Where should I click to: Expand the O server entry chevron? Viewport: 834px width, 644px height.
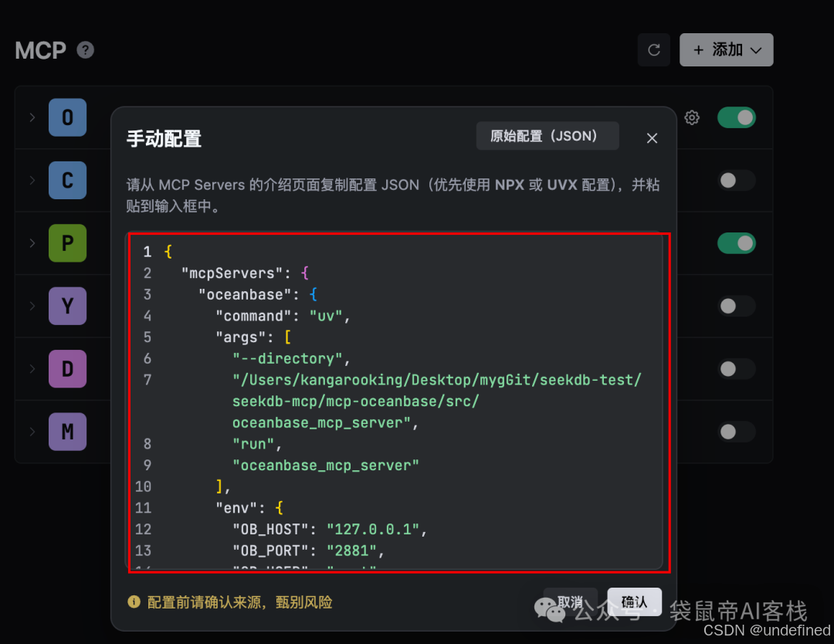pyautogui.click(x=31, y=117)
